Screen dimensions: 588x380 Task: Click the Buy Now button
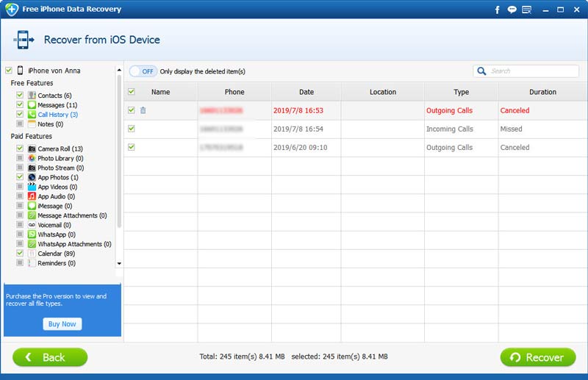[62, 324]
